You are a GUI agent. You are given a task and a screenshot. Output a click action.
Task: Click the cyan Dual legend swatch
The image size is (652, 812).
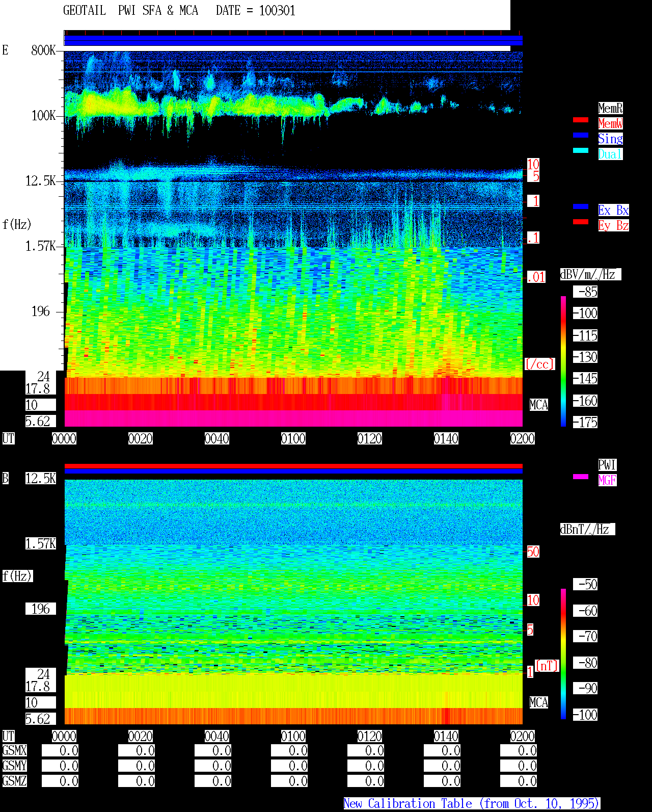(581, 150)
